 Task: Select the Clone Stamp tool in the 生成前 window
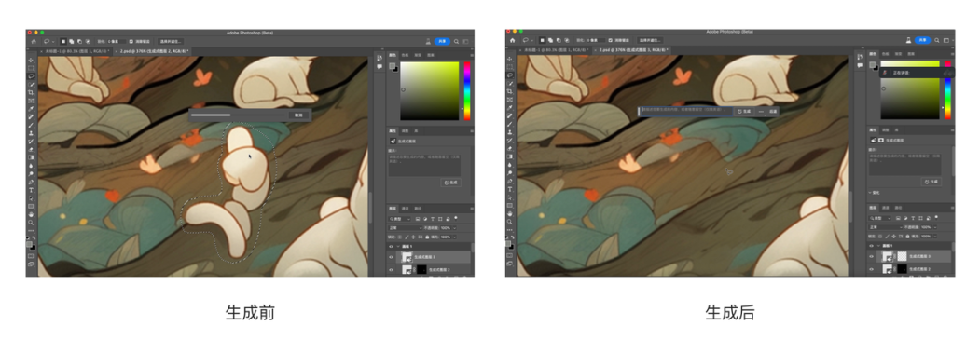[31, 133]
